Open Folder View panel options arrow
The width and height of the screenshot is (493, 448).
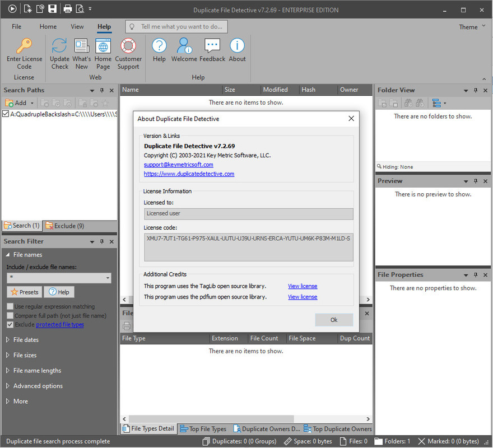pyautogui.click(x=466, y=91)
